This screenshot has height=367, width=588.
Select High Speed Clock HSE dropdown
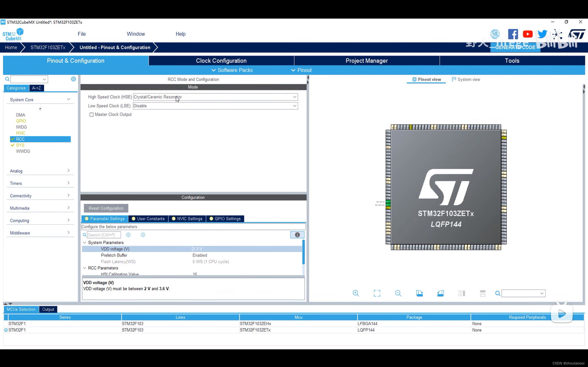coord(215,97)
